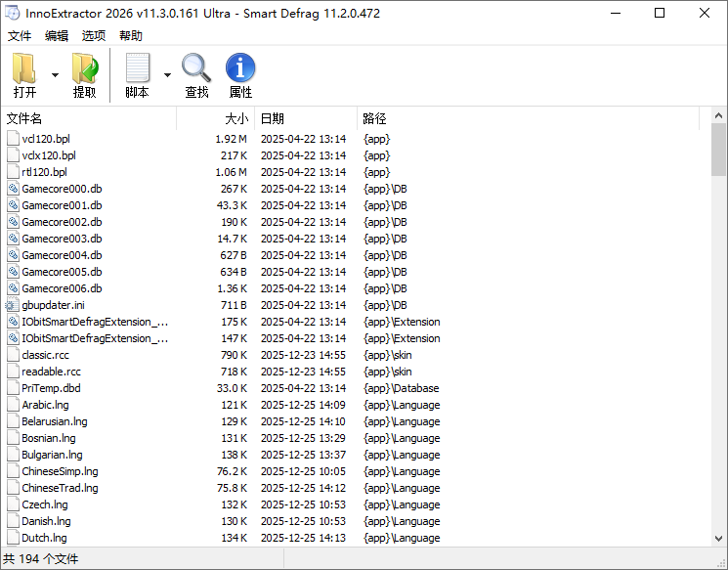
Task: Click the InnoExtractor title bar app icon
Action: tap(13, 13)
